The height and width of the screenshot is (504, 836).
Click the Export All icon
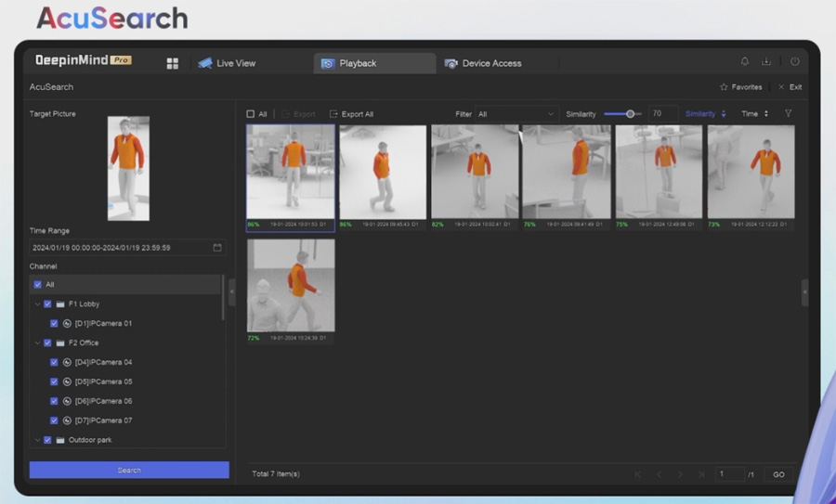click(x=334, y=114)
